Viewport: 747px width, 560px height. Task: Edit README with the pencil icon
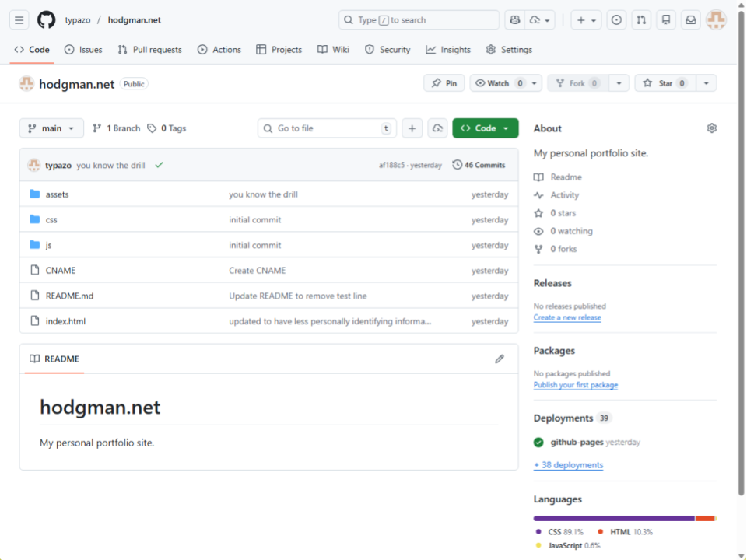pyautogui.click(x=500, y=359)
